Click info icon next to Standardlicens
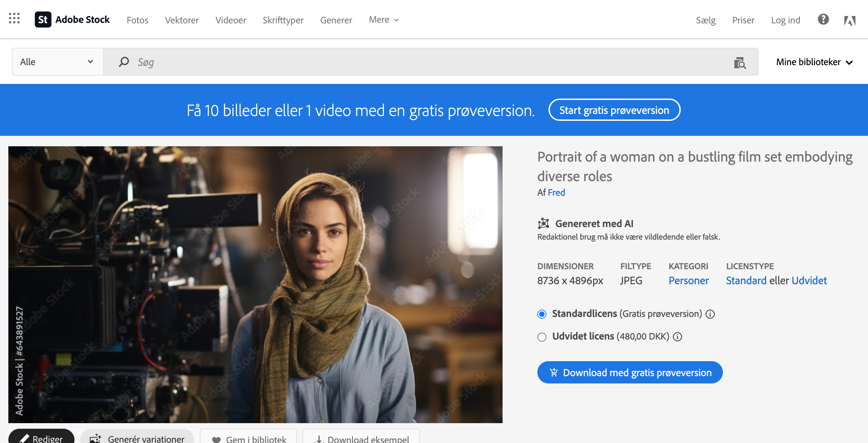Viewport: 868px width, 443px height. (710, 314)
